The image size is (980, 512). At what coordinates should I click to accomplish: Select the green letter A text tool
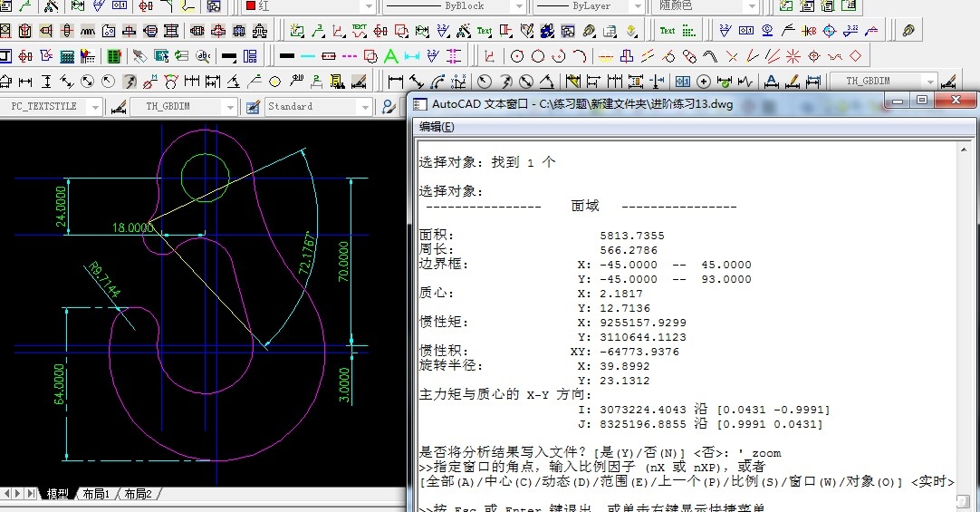pos(391,56)
